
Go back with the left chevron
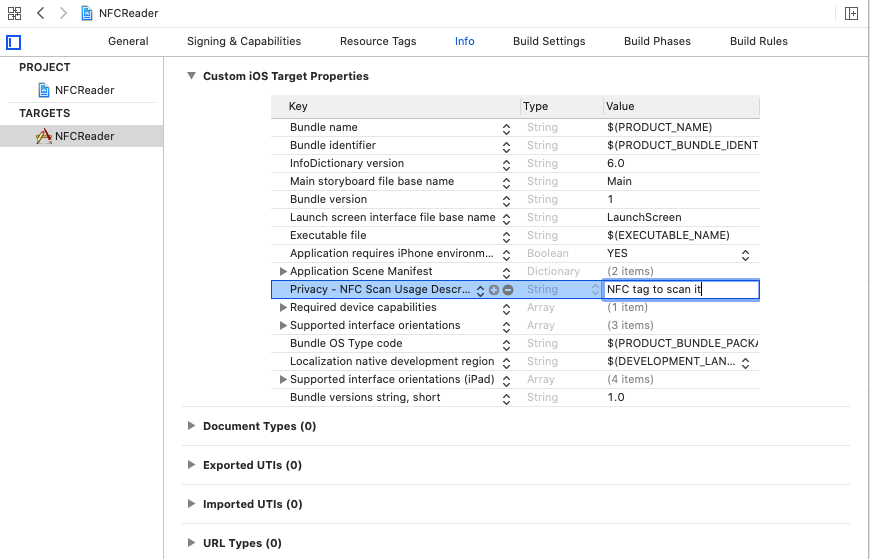pos(40,13)
